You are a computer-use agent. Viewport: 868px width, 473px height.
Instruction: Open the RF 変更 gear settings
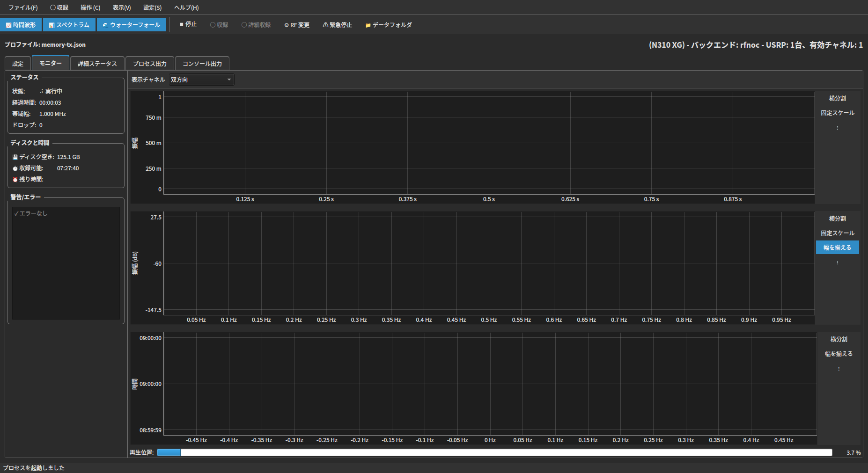click(297, 25)
